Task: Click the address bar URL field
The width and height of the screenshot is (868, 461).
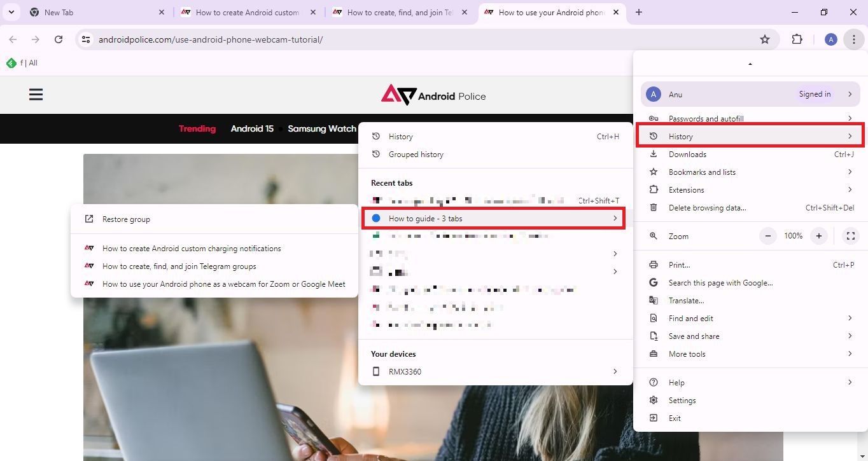Action: [x=420, y=39]
